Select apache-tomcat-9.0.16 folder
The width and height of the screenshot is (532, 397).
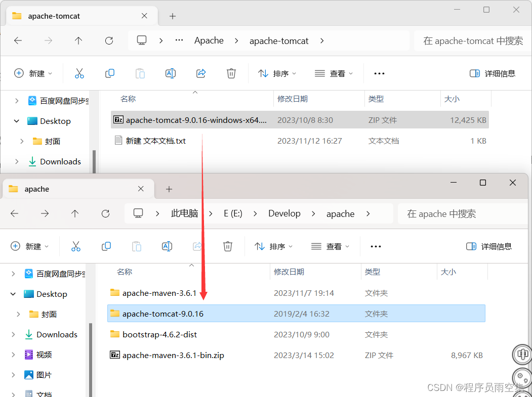click(296, 314)
